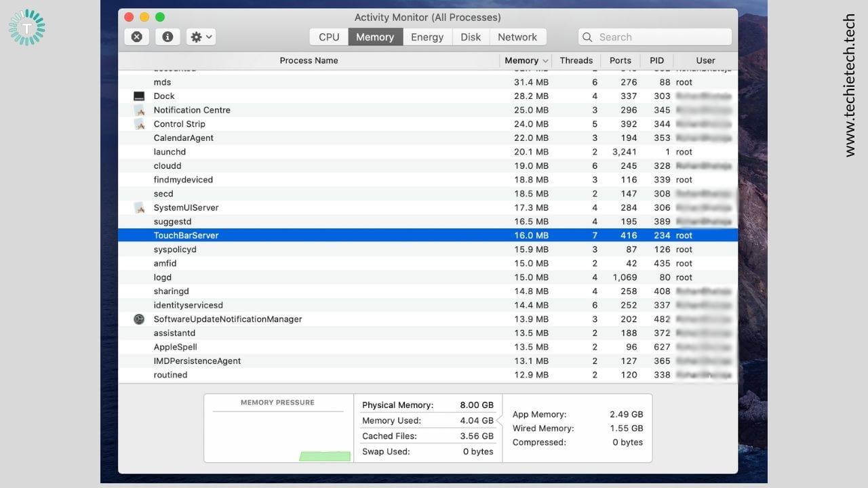Toggle Memory column sort arrow

click(x=545, y=61)
